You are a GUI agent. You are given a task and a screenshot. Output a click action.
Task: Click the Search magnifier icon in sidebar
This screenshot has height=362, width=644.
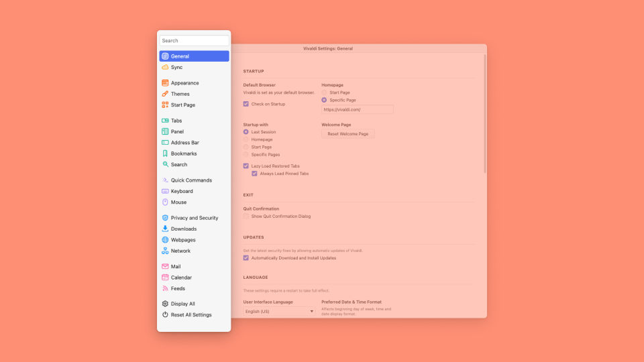point(165,165)
